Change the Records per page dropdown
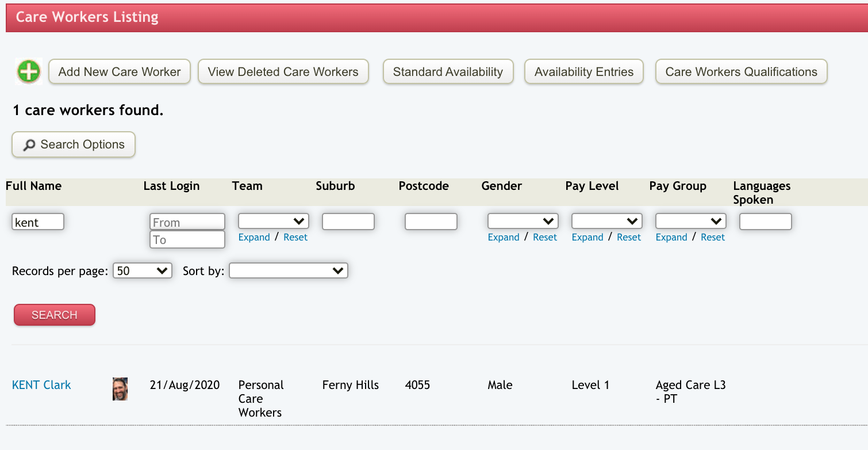The height and width of the screenshot is (450, 868). [143, 271]
